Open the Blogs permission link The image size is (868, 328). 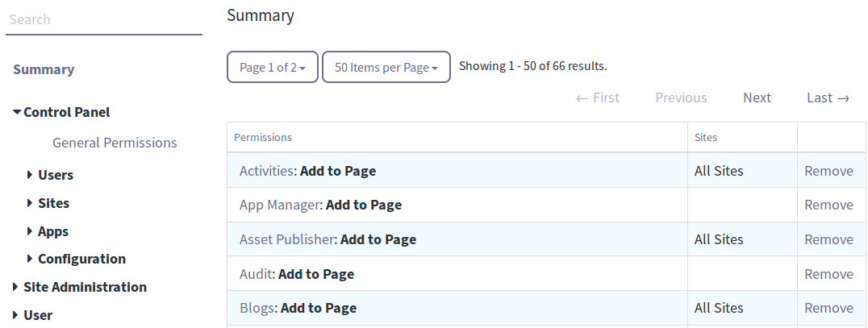[x=257, y=308]
